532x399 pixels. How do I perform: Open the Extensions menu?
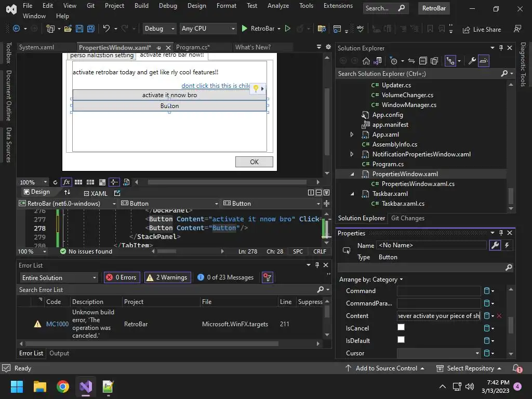coord(338,6)
